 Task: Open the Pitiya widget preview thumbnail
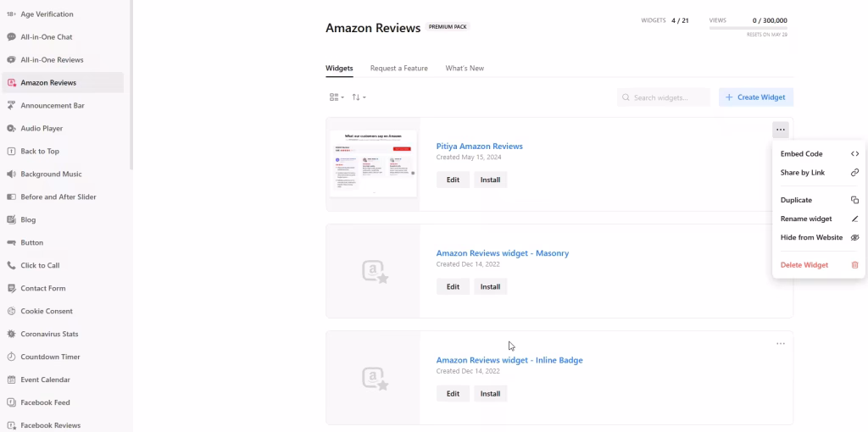pos(373,163)
